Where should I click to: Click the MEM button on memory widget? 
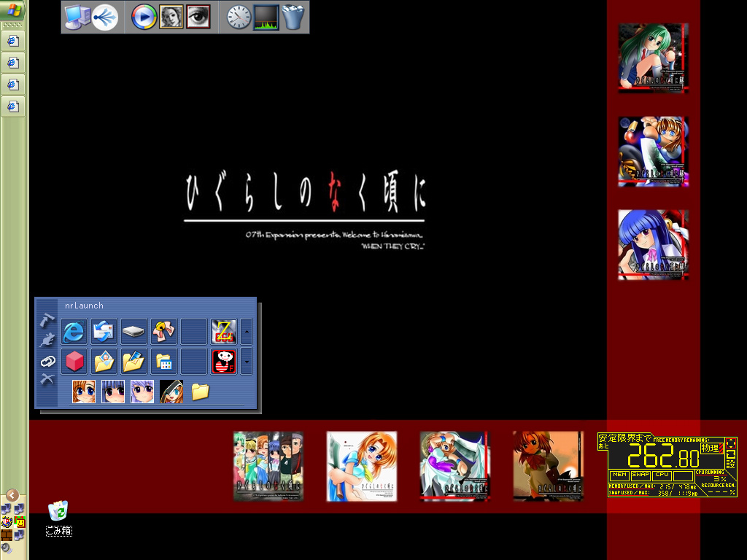click(x=619, y=475)
